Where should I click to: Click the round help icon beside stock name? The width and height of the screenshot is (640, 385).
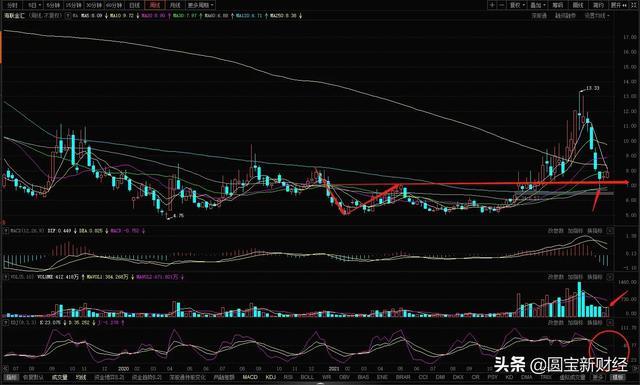[x=68, y=16]
